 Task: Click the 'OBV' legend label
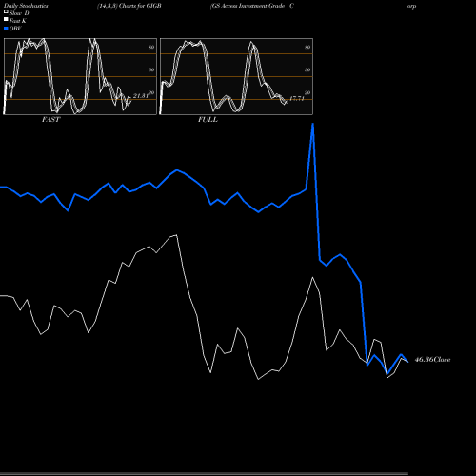coord(15,29)
